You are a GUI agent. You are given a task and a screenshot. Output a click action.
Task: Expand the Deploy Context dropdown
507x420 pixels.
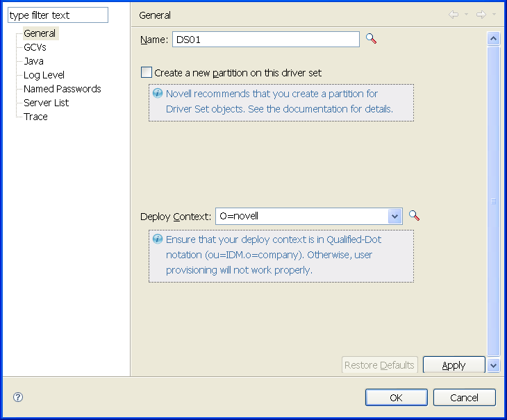[x=394, y=216]
